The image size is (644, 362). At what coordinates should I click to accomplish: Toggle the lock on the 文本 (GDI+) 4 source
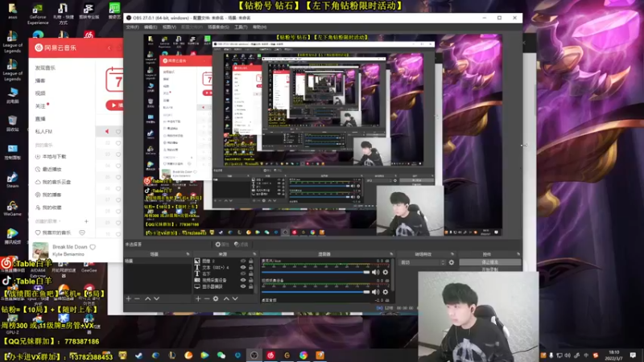click(251, 267)
